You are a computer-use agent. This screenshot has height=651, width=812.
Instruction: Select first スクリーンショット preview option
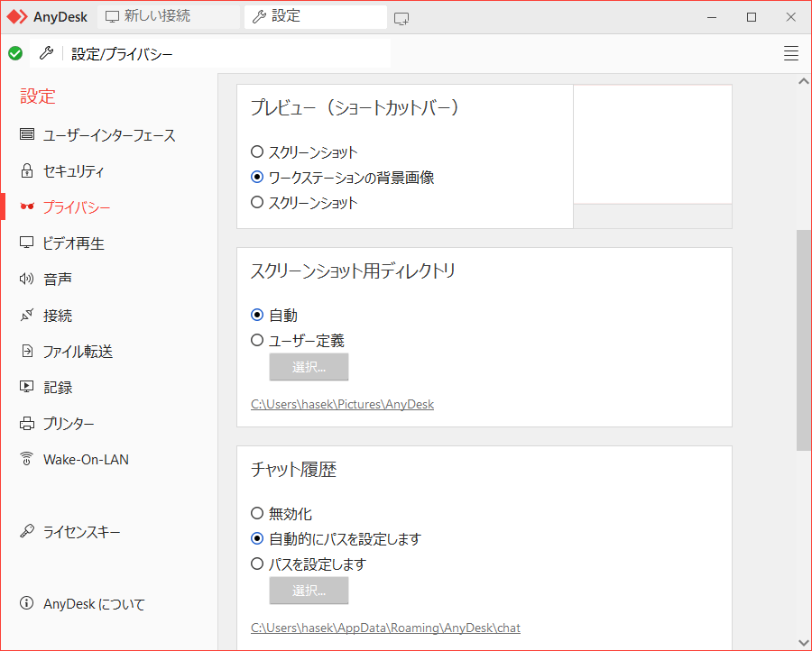point(257,151)
